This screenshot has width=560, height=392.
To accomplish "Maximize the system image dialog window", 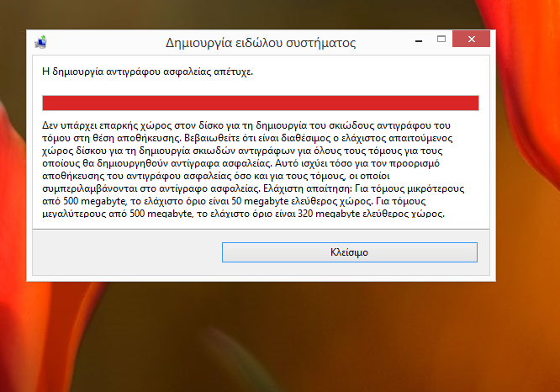I will pos(441,39).
